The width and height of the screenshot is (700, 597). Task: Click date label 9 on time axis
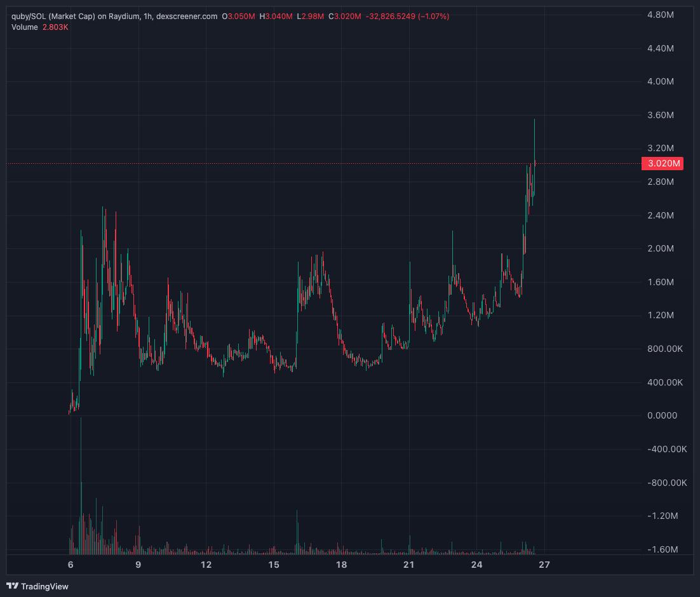(138, 565)
